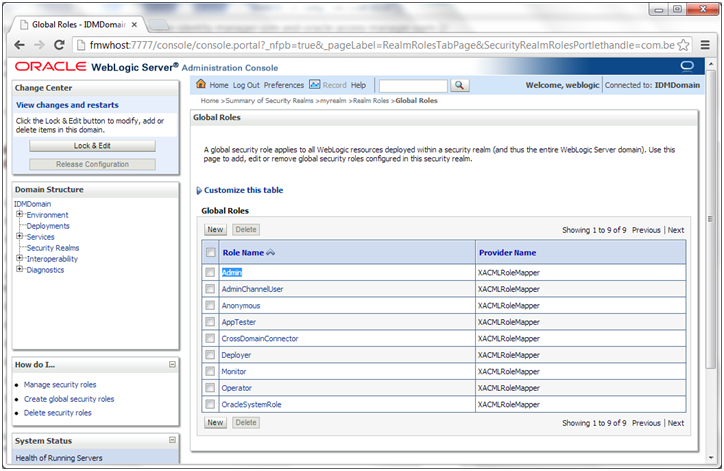The height and width of the screenshot is (471, 724).
Task: Check the OracleSystemRole checkbox
Action: tap(210, 405)
